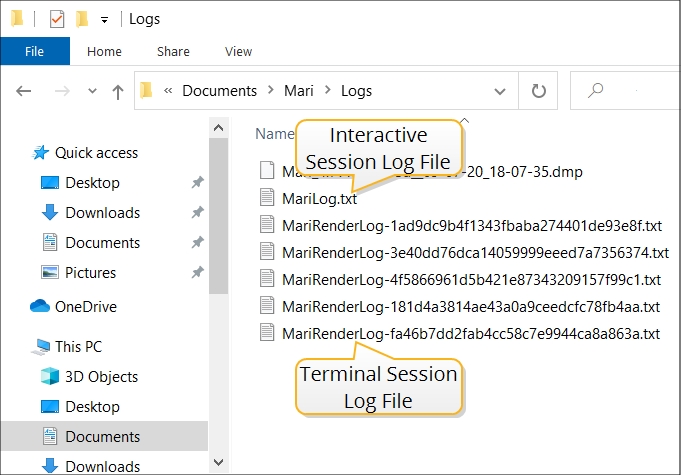Expand the address bar history dropdown
The width and height of the screenshot is (681, 475).
tap(500, 90)
